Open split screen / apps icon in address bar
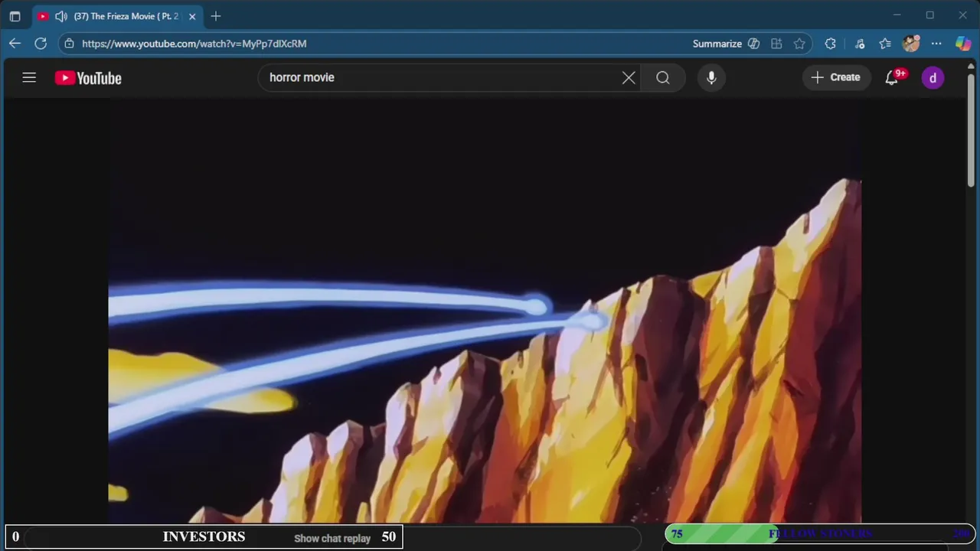The image size is (980, 551). [776, 44]
